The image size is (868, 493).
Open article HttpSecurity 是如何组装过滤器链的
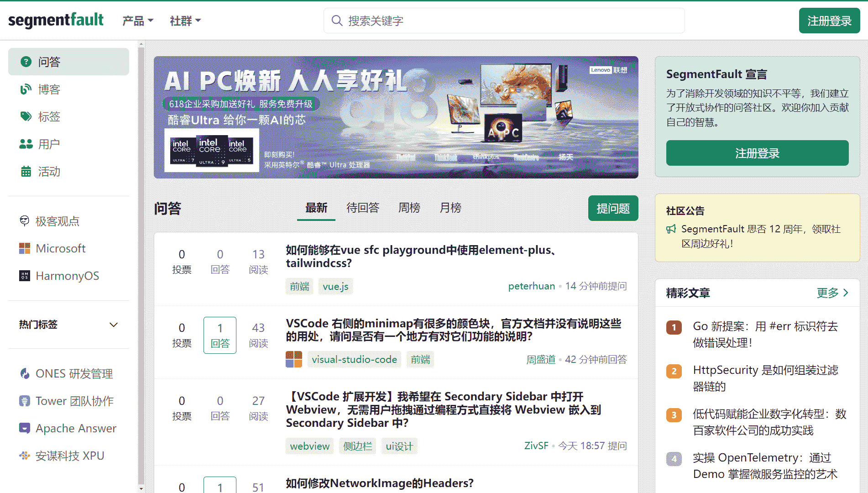point(765,378)
